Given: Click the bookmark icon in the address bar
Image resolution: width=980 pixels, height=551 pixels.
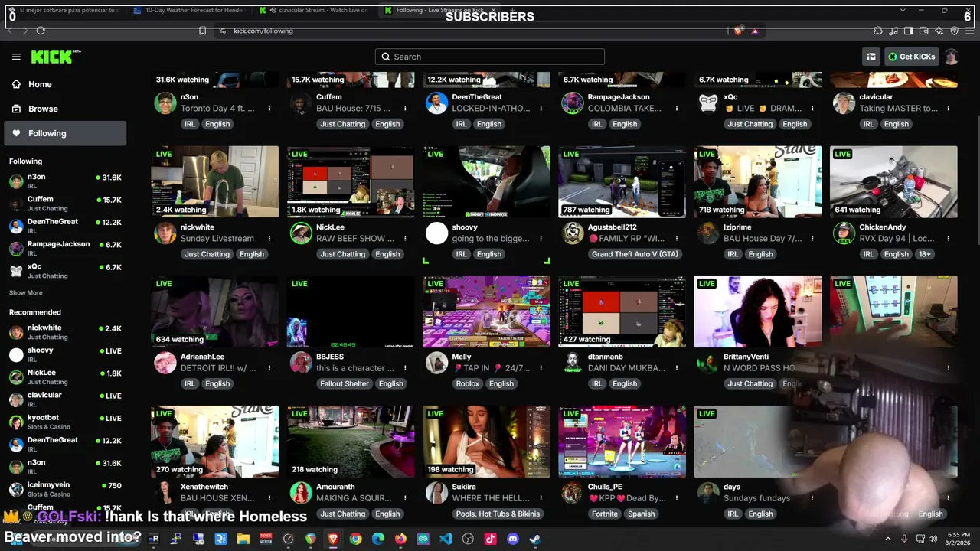Looking at the screenshot, I should tap(202, 31).
